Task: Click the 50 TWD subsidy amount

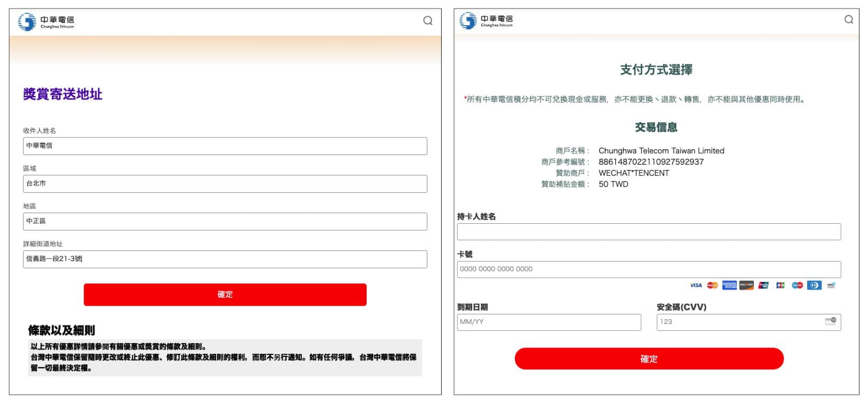Action: [x=614, y=184]
